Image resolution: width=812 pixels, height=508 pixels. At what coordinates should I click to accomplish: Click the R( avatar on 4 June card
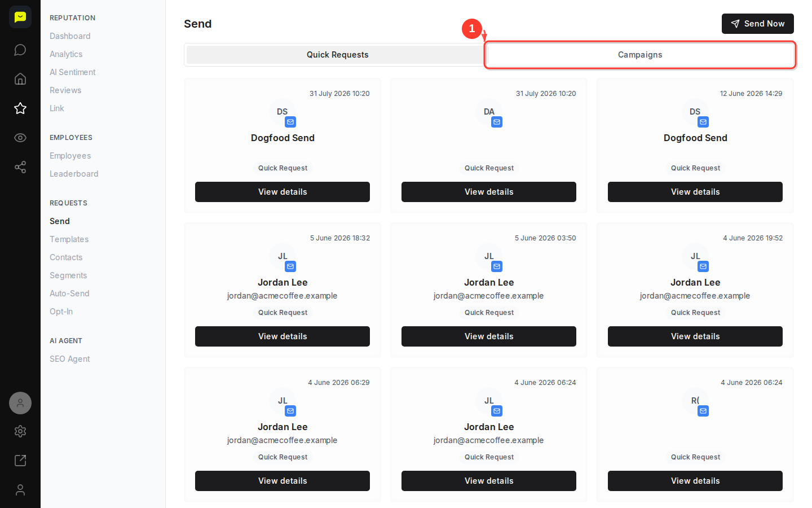tap(695, 401)
